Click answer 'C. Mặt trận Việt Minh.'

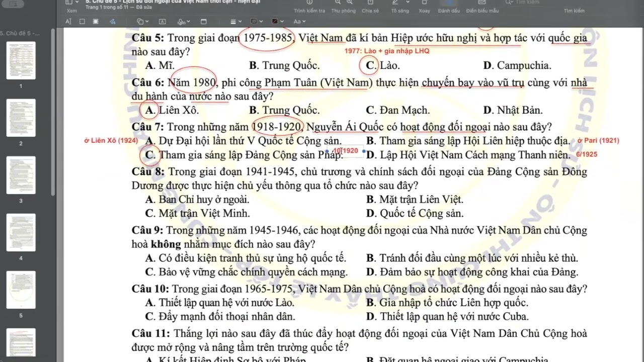(x=197, y=213)
